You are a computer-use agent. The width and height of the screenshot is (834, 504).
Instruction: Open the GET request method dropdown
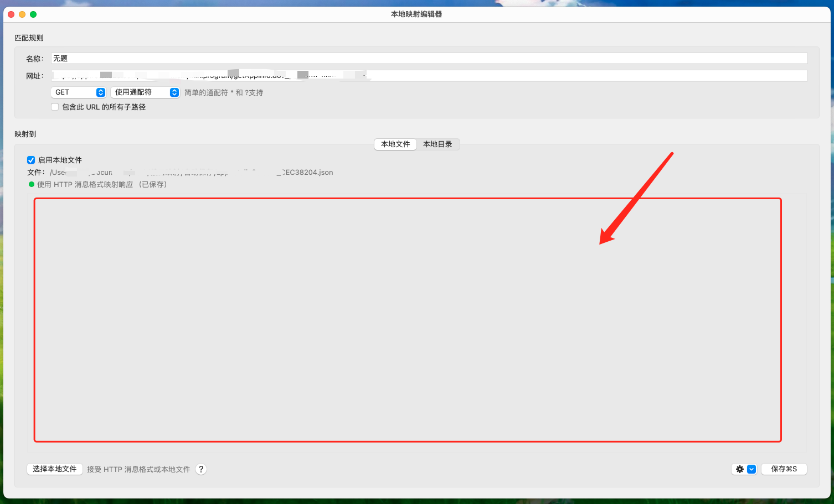click(x=78, y=92)
